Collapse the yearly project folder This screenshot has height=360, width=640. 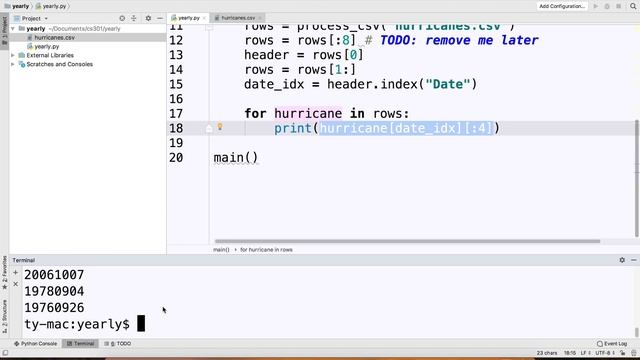(x=13, y=29)
